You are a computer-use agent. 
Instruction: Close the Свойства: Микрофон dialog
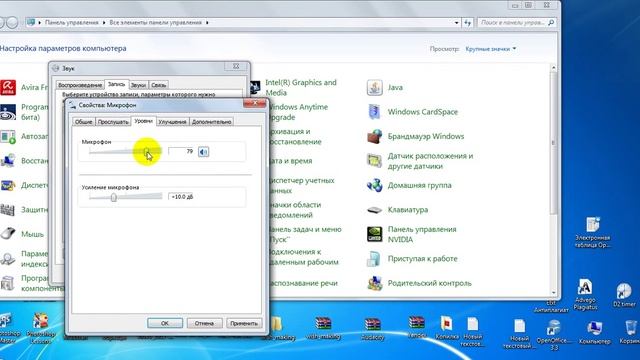point(255,103)
